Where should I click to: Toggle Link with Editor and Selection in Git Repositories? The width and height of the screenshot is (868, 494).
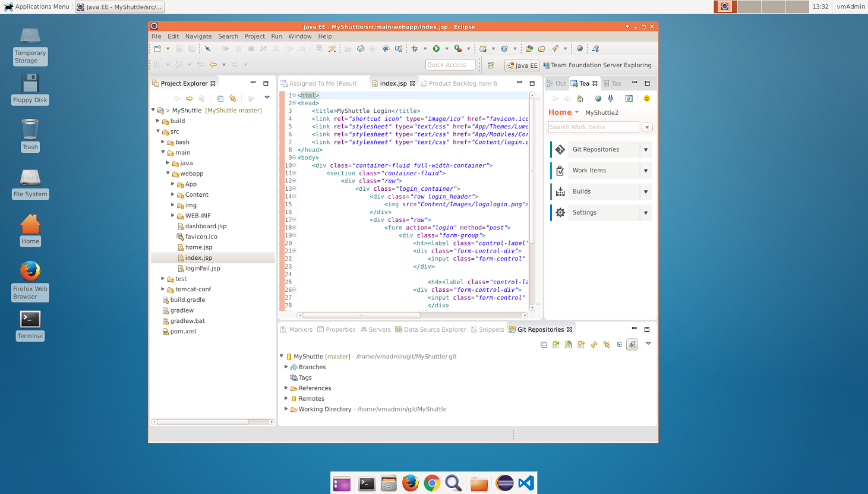(607, 345)
